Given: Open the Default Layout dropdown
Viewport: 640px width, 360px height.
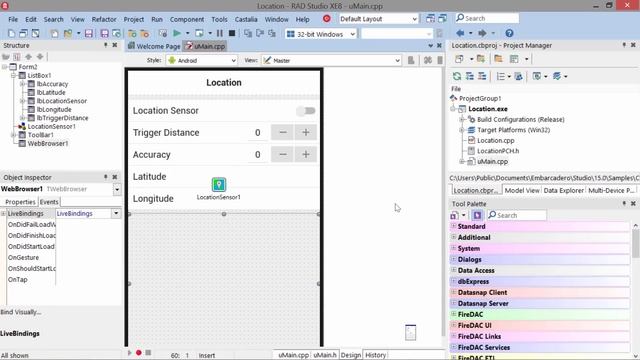Looking at the screenshot, I should click(414, 19).
